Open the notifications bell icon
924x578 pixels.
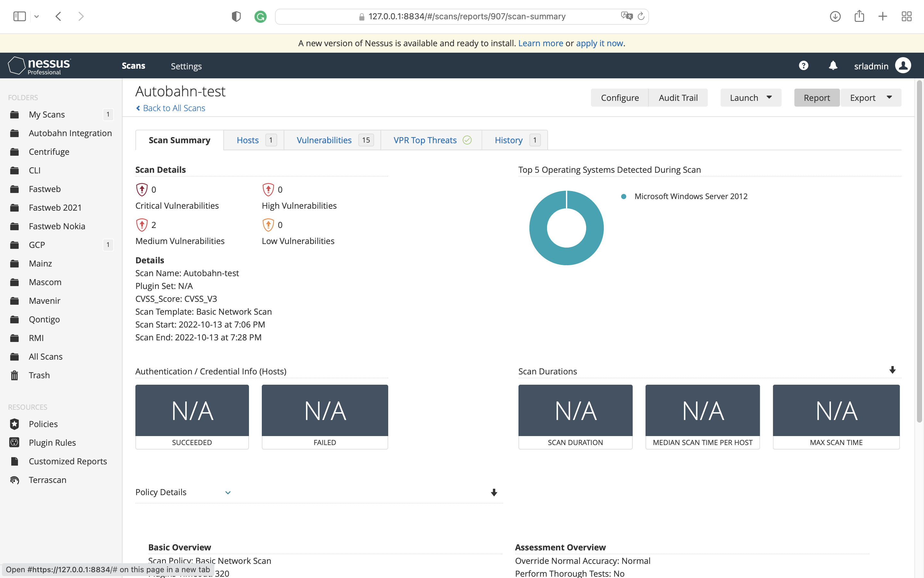[x=833, y=66]
